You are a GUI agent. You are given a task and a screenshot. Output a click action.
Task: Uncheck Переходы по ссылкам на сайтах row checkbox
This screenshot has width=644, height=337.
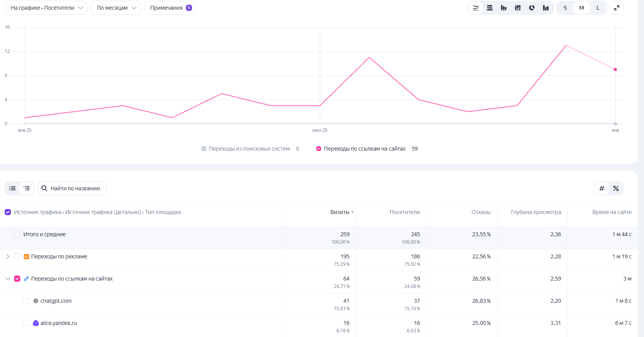click(x=17, y=279)
